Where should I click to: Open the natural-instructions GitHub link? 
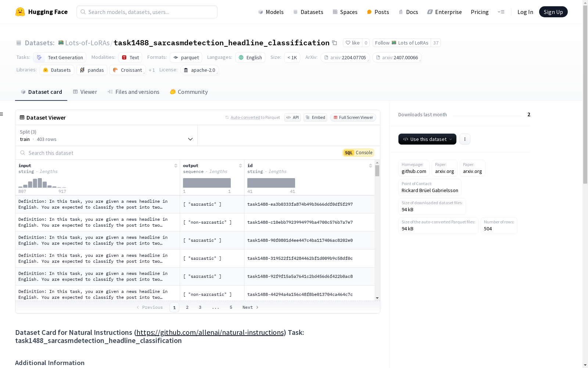(x=210, y=332)
